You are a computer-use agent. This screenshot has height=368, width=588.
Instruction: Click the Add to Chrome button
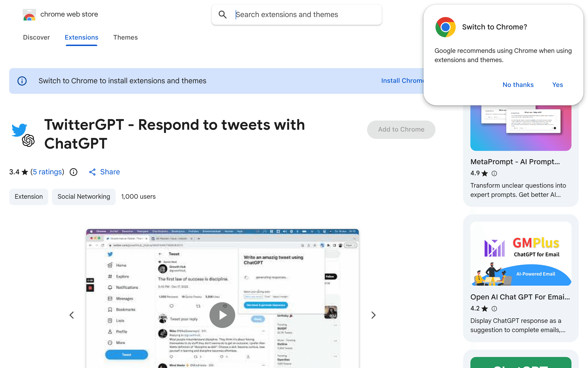coord(401,129)
